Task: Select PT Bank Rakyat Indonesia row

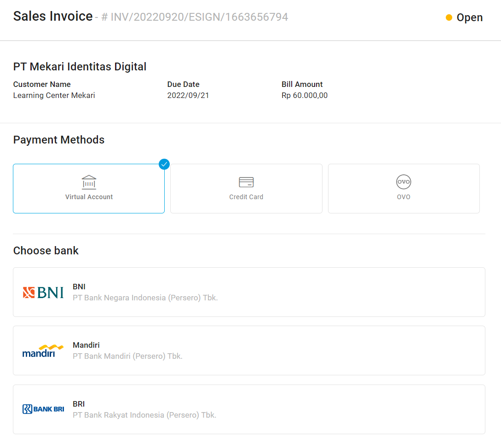Action: 249,409
